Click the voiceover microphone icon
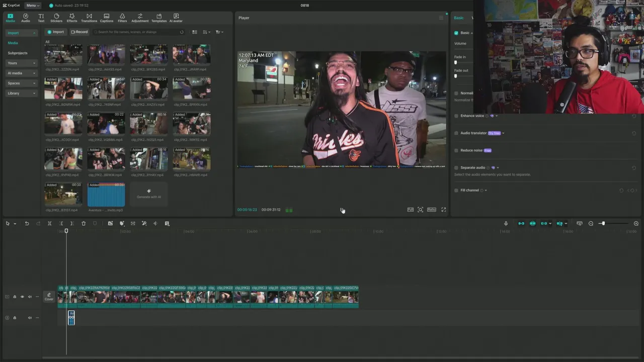Viewport: 644px width, 362px height. 506,223
